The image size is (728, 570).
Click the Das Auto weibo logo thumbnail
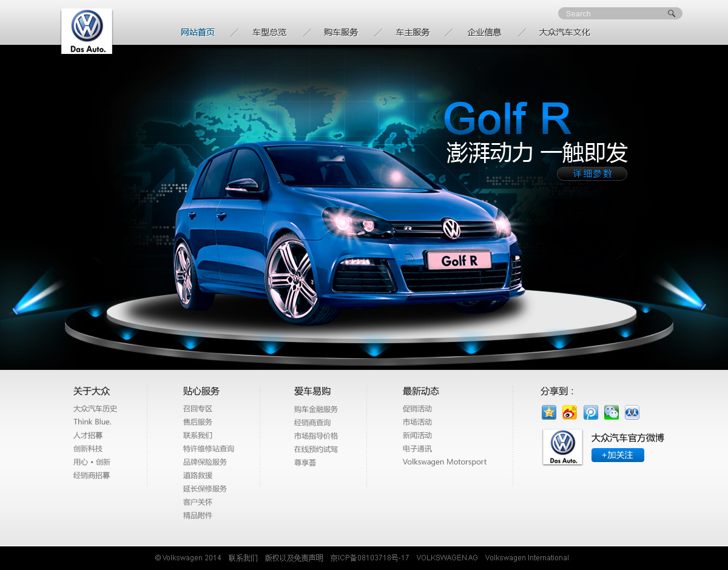click(x=562, y=448)
